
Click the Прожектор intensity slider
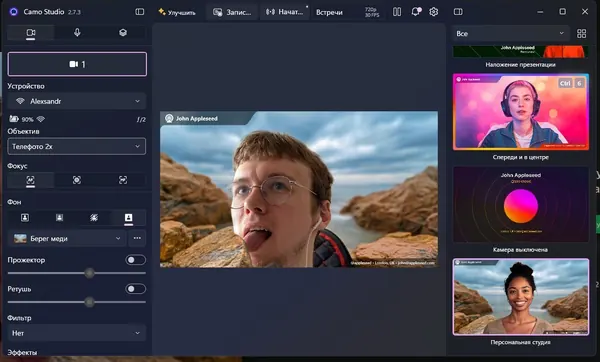click(x=77, y=273)
